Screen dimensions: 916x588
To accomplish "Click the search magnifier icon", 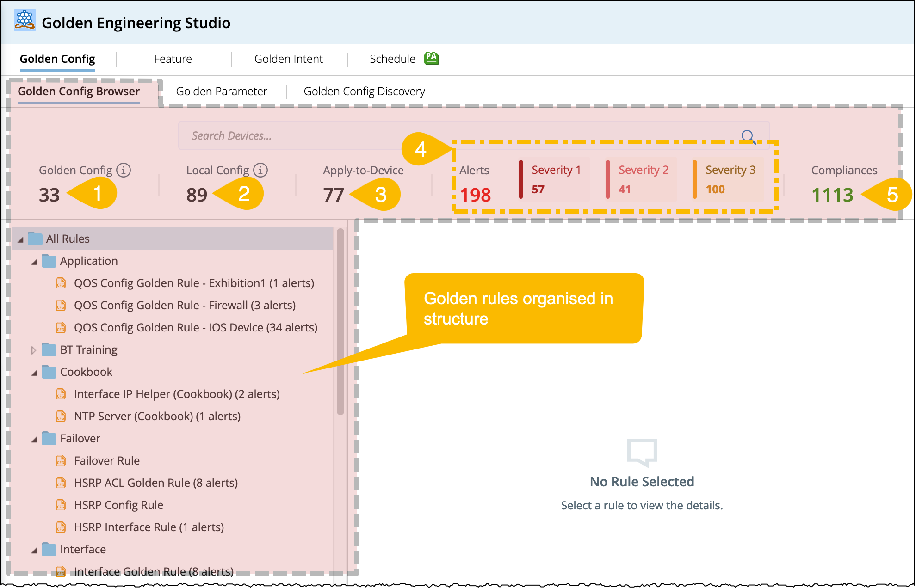I will click(748, 136).
